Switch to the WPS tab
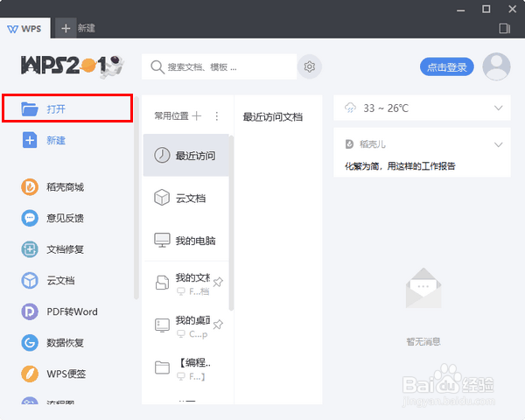 [25, 29]
